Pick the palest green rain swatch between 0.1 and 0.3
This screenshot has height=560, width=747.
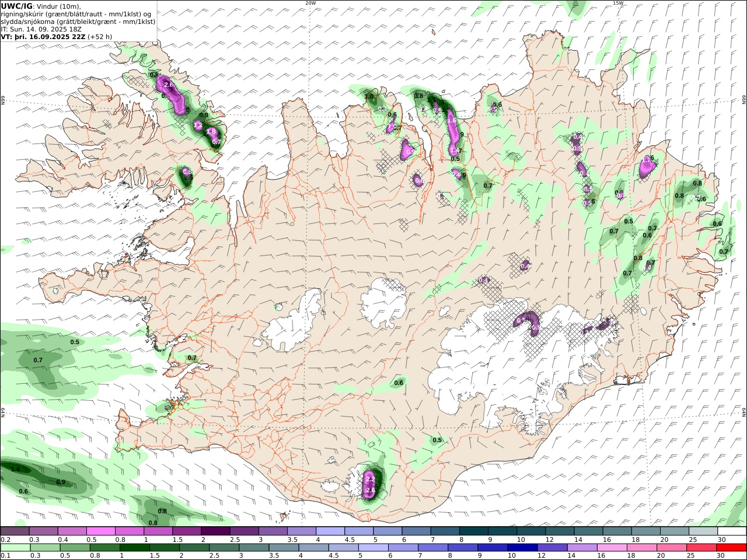(15, 547)
